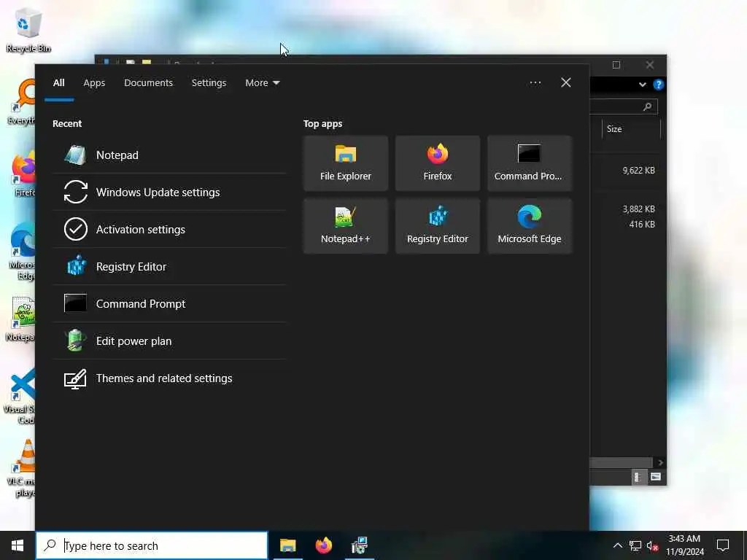The height and width of the screenshot is (560, 747).
Task: Select the Everything desktop shortcut
Action: tap(22, 102)
